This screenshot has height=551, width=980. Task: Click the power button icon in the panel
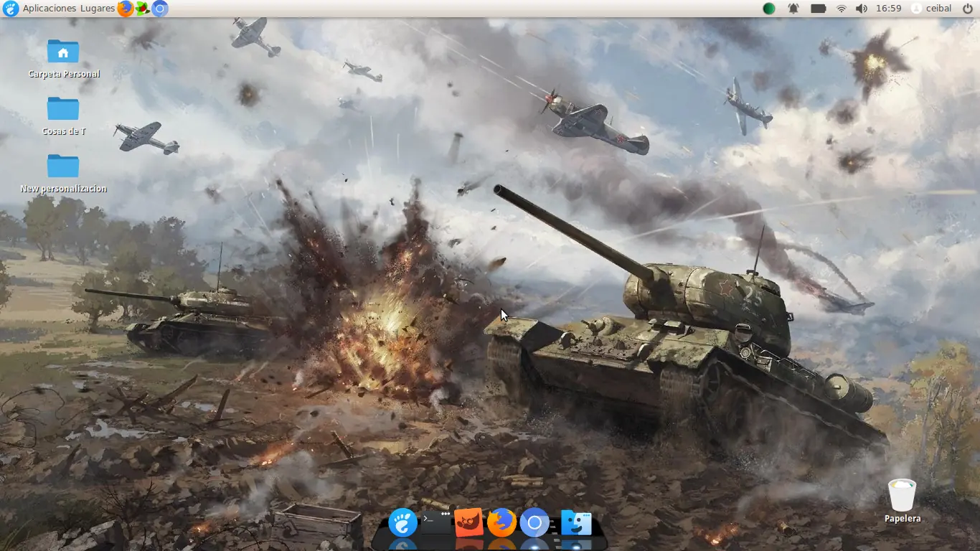[x=967, y=9]
